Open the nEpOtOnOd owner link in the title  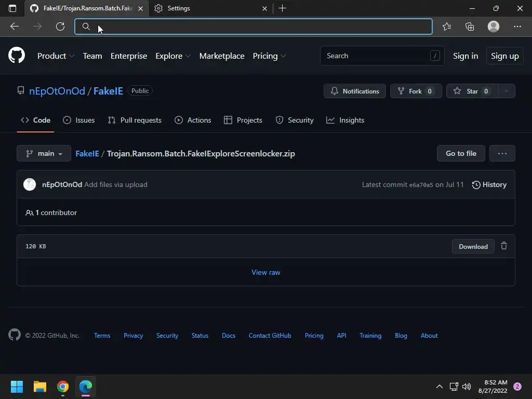57,91
